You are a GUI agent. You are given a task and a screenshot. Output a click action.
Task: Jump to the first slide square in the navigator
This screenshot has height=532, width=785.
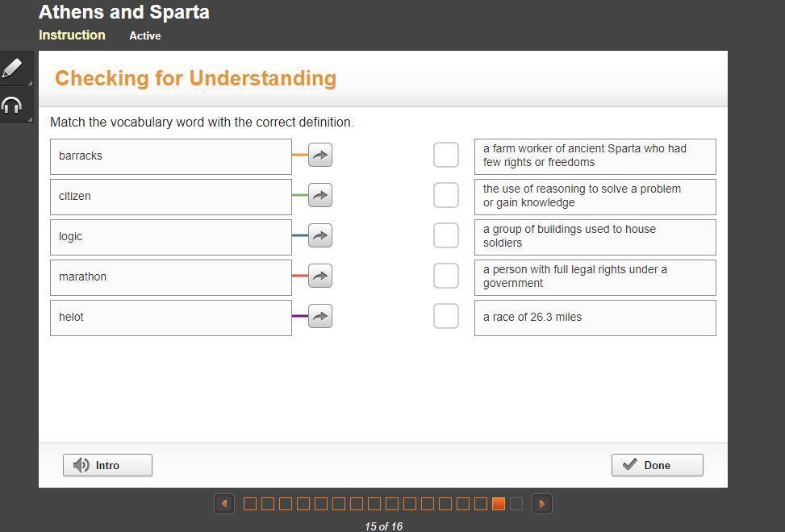(250, 504)
